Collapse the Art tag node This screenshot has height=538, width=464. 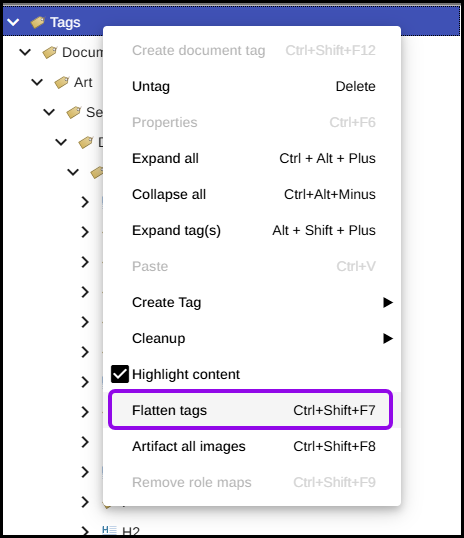click(x=37, y=82)
